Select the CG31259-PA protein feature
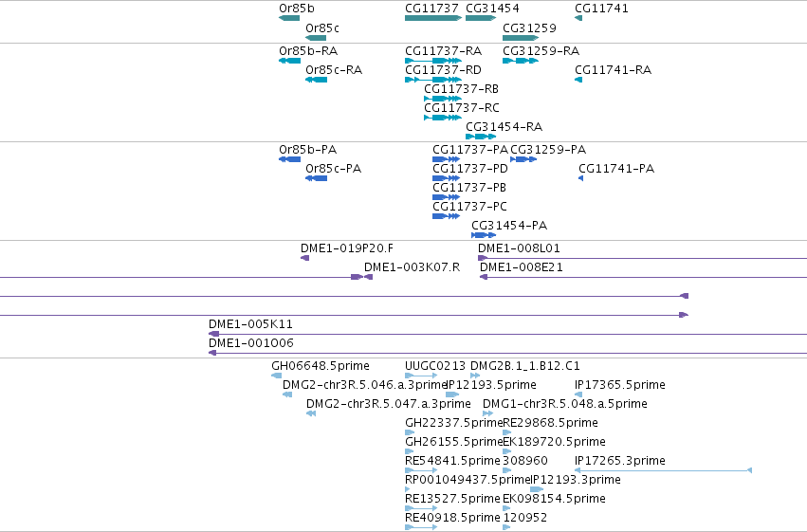This screenshot has height=532, width=807. point(523,159)
